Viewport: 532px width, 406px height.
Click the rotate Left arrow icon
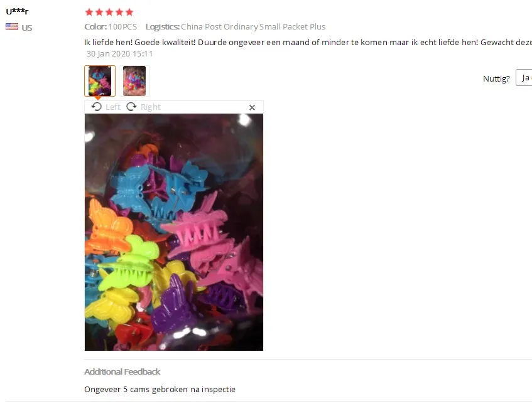point(96,107)
